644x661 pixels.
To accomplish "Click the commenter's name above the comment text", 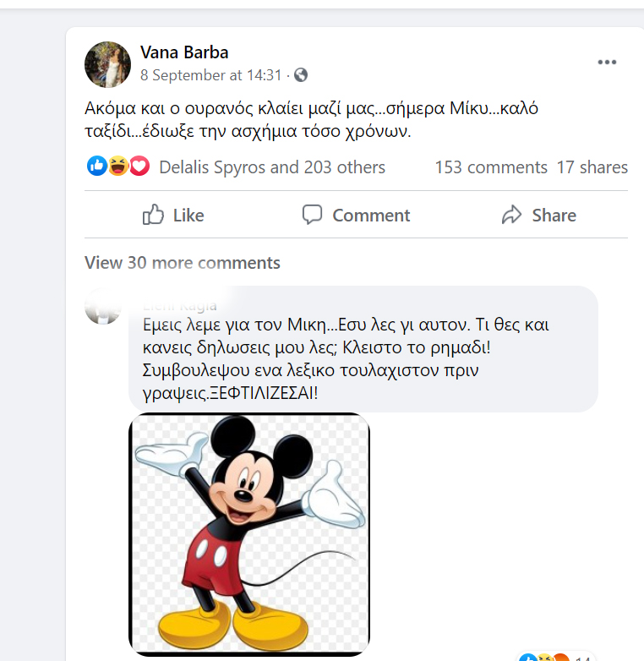I will tap(180, 305).
